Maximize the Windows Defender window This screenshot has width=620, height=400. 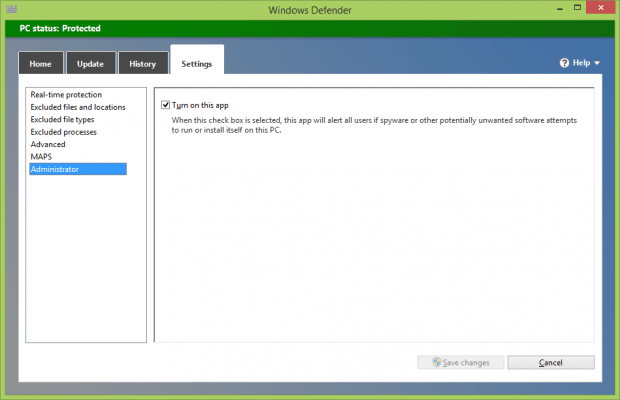pyautogui.click(x=577, y=8)
